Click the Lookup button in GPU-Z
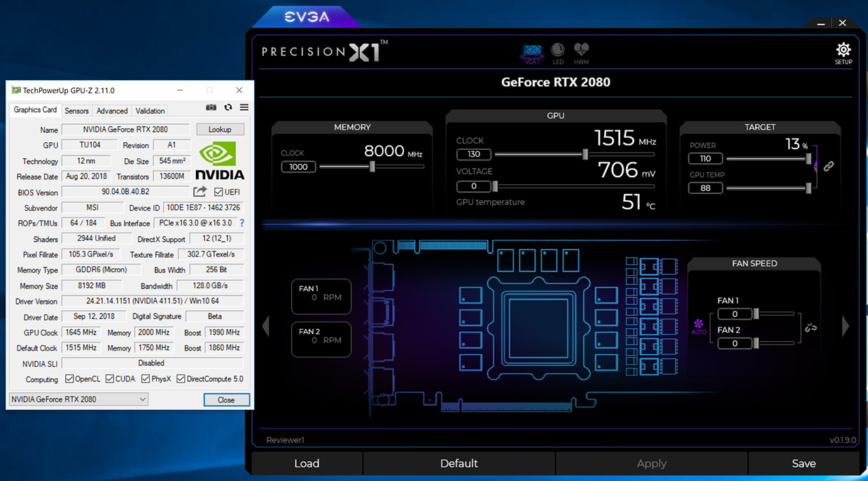 pyautogui.click(x=220, y=130)
